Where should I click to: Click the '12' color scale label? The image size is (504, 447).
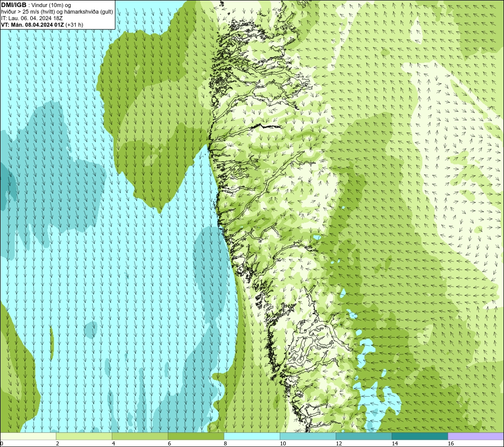point(339,444)
